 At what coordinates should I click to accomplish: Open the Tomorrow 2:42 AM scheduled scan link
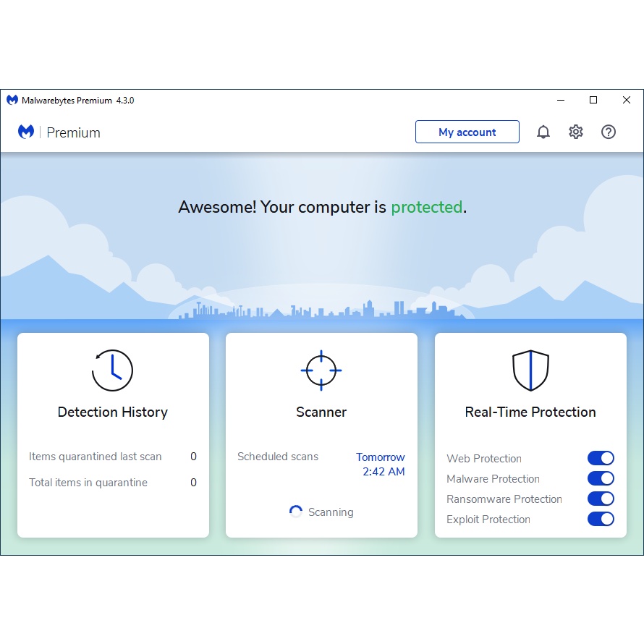coord(381,465)
